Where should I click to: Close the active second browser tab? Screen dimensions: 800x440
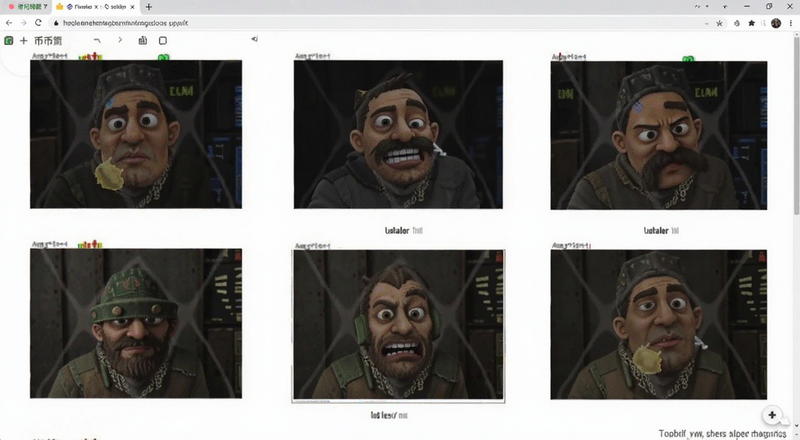(x=133, y=7)
